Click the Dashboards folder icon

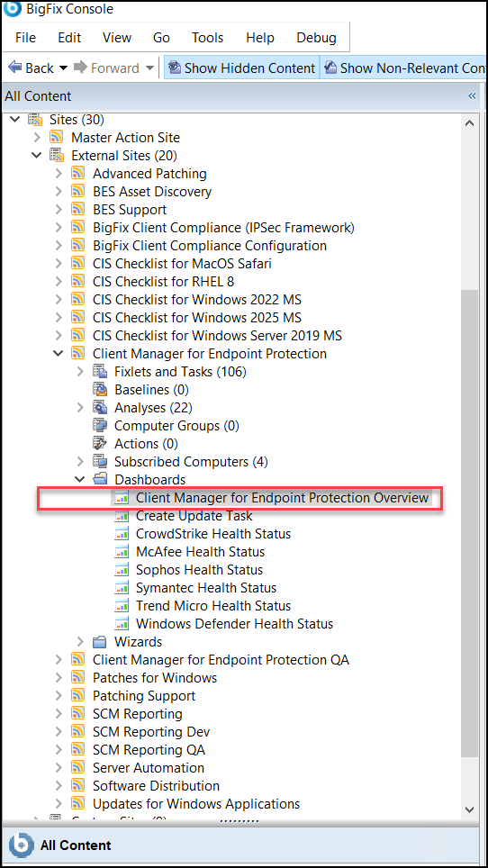(x=100, y=479)
